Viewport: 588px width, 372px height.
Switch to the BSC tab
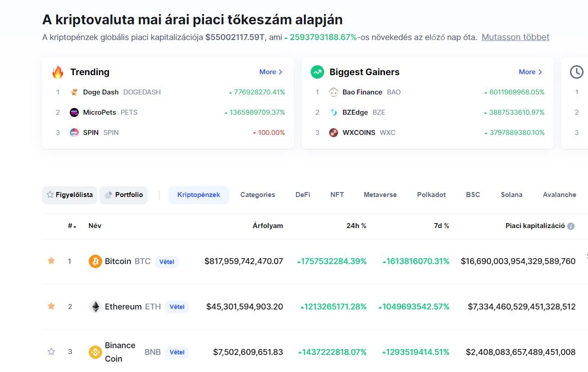point(473,195)
